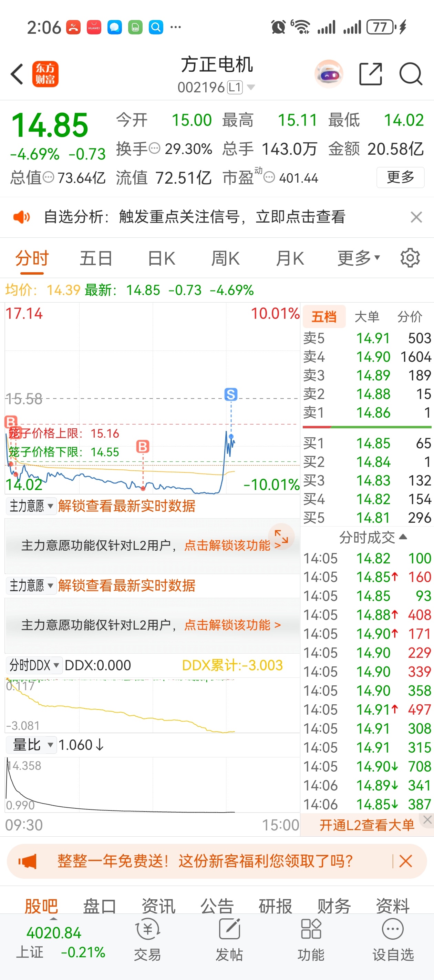Tap the back arrow icon
Viewport: 434px width, 980px height.
point(17,74)
